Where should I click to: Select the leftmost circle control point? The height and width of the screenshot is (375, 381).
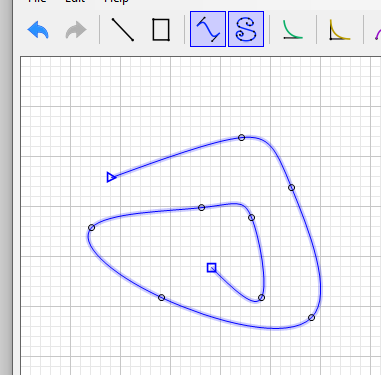[92, 228]
